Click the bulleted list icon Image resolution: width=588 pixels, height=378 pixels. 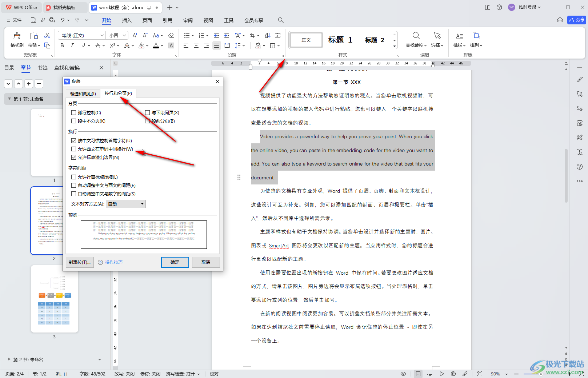pos(187,35)
